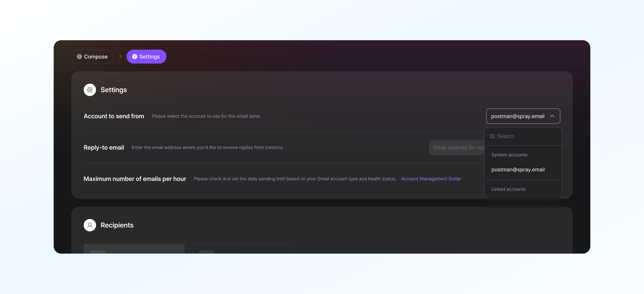Collapse the account dropdown using the up chevron
This screenshot has height=294, width=644.
(552, 116)
